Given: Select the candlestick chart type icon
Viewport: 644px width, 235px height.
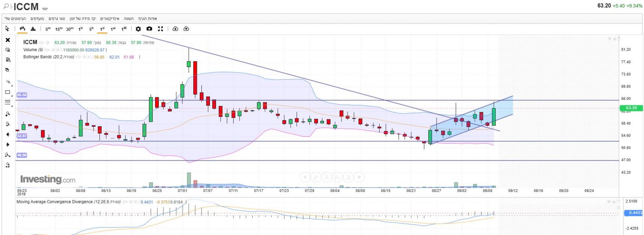Looking at the screenshot, I should [x=22, y=29].
